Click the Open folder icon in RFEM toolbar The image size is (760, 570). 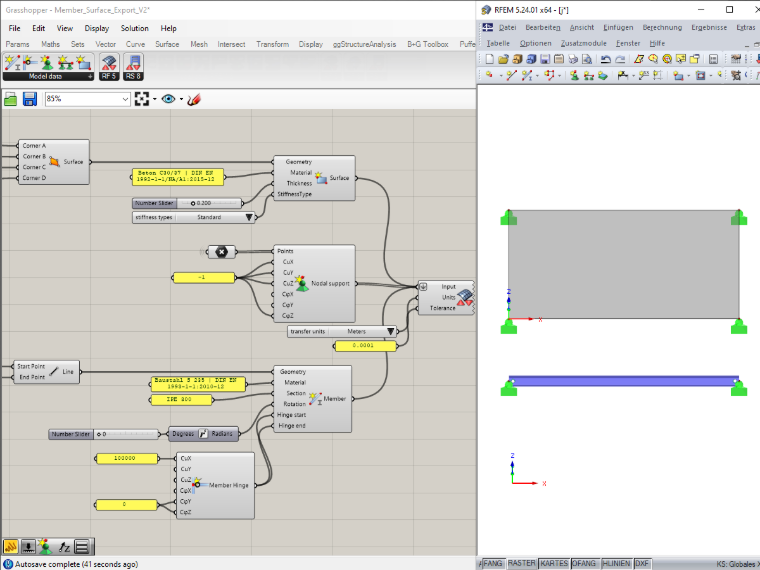[x=503, y=59]
